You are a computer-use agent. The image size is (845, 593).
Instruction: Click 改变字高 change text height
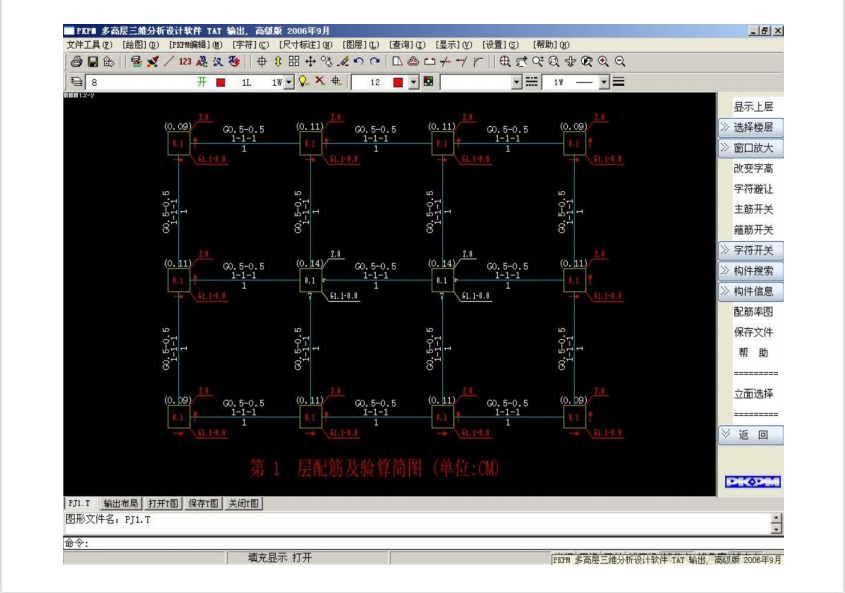tap(753, 168)
